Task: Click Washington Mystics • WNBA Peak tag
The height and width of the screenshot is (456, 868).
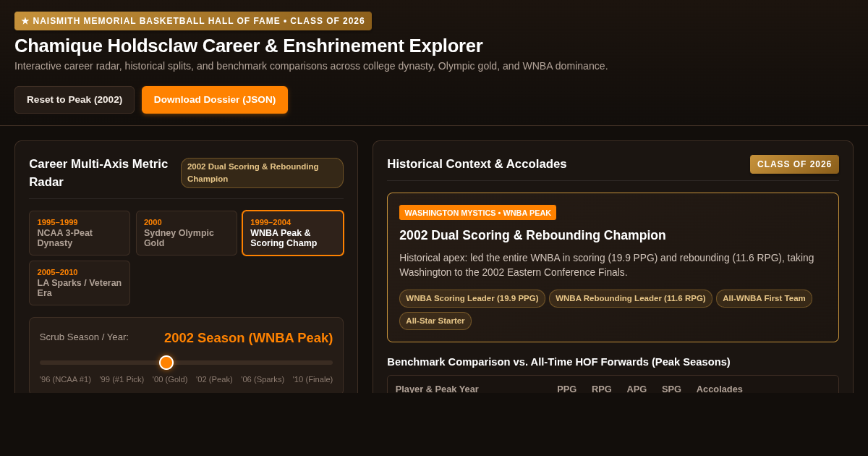Action: click(477, 213)
